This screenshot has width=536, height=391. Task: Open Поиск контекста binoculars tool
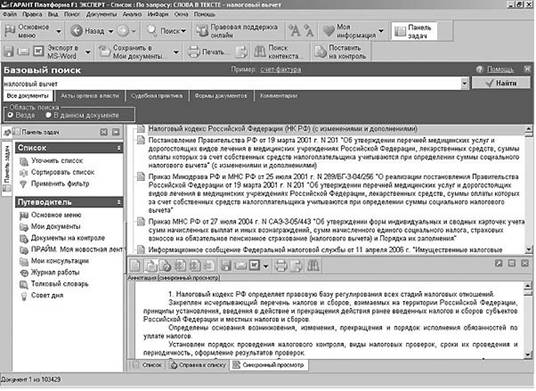point(260,52)
